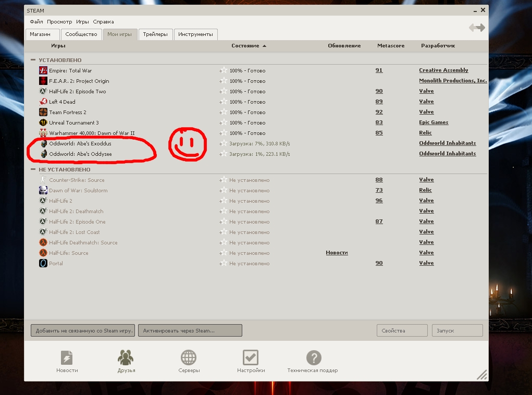Sort by the Обновление column header

(x=344, y=46)
